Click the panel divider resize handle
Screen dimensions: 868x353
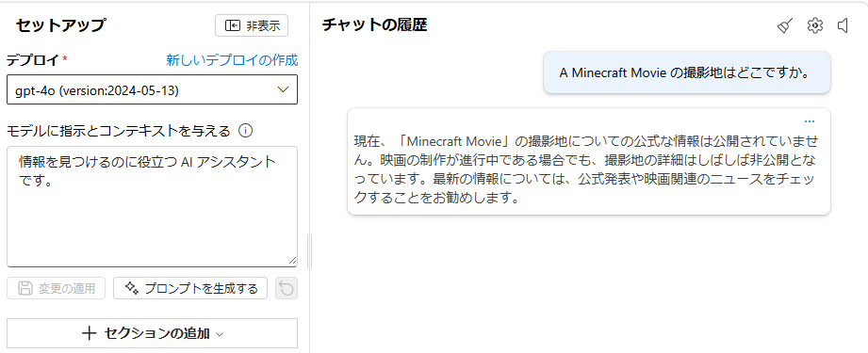pyautogui.click(x=309, y=250)
